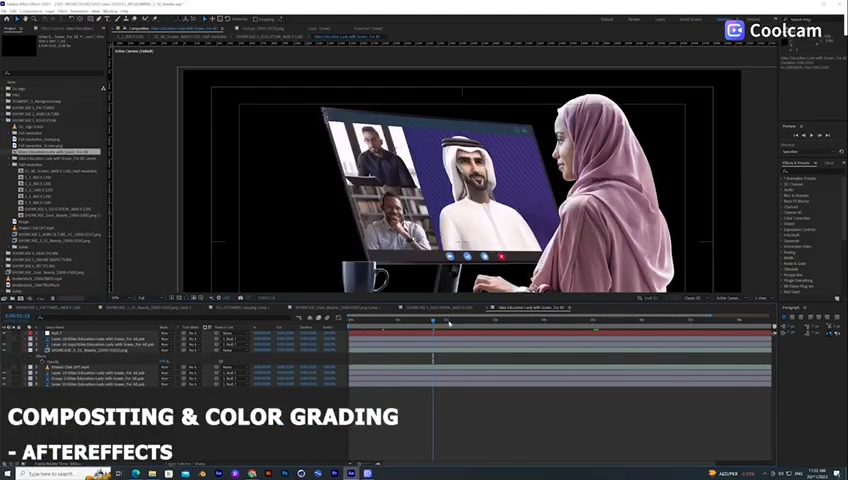Open the Window menu
The width and height of the screenshot is (848, 480).
110,11
